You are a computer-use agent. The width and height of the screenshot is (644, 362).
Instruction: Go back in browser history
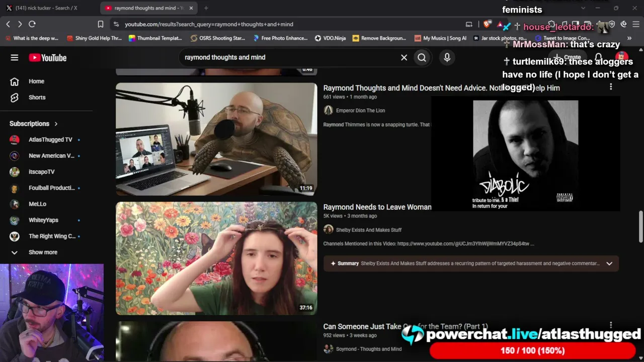coord(8,24)
